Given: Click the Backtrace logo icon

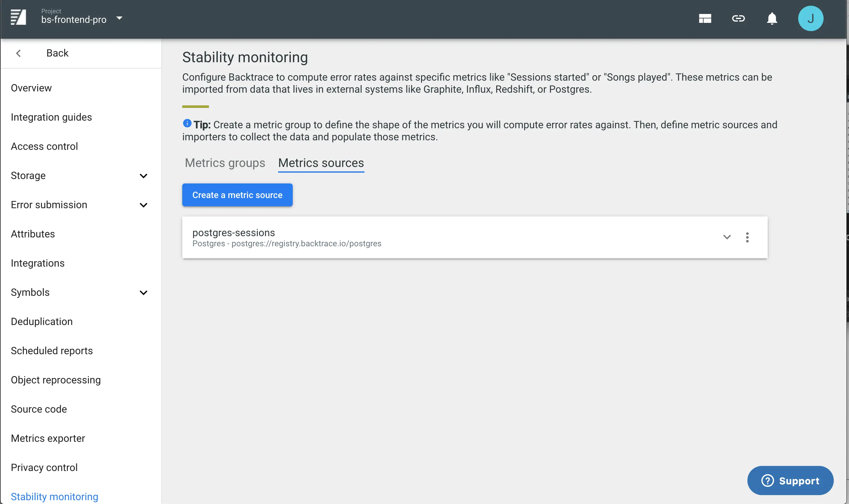Looking at the screenshot, I should (x=18, y=18).
